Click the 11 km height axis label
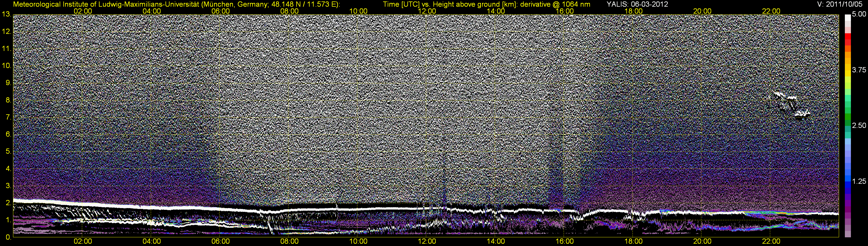The width and height of the screenshot is (868, 246). pyautogui.click(x=6, y=49)
